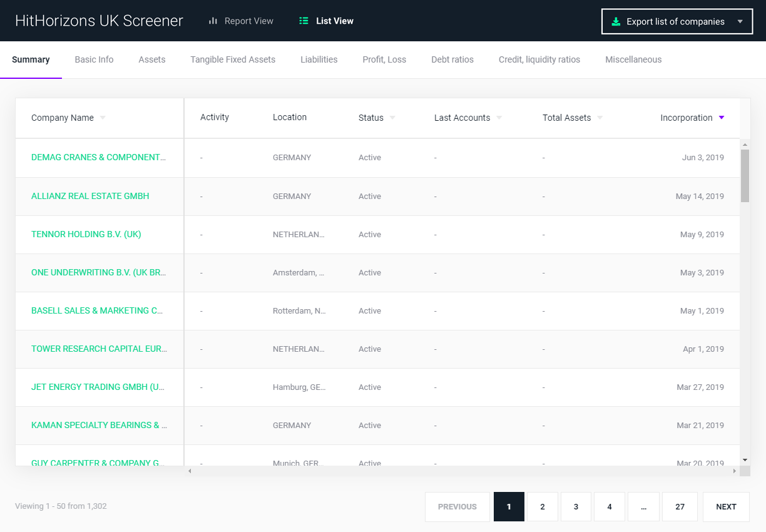Toggle the Incorporation sort arrow
Screen dimensions: 766x532
coord(722,118)
